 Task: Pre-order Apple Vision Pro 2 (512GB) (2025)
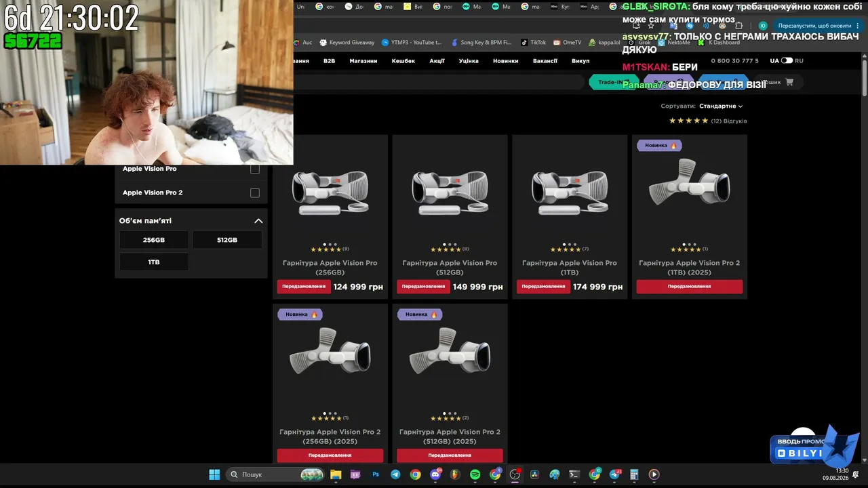450,455
